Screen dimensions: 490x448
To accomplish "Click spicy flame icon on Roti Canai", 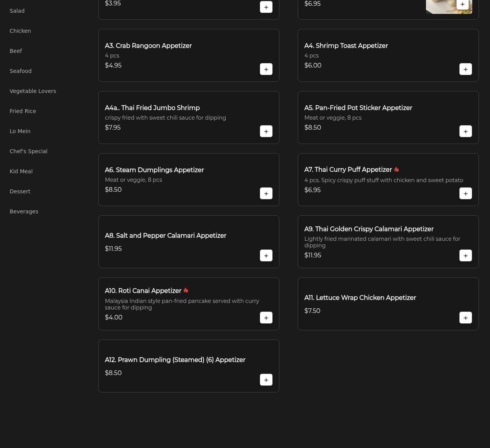I will (x=186, y=290).
